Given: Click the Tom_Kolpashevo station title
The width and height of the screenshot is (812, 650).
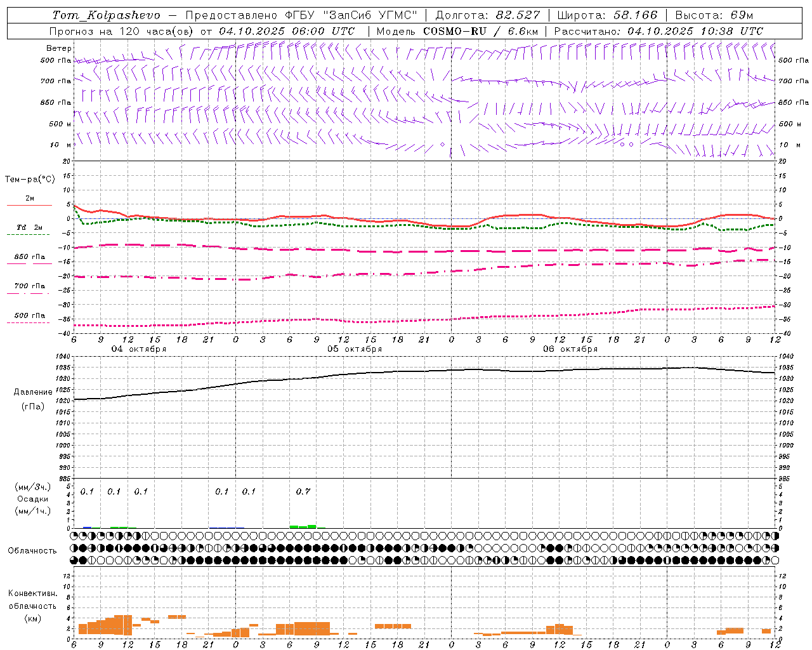Looking at the screenshot, I should (106, 15).
